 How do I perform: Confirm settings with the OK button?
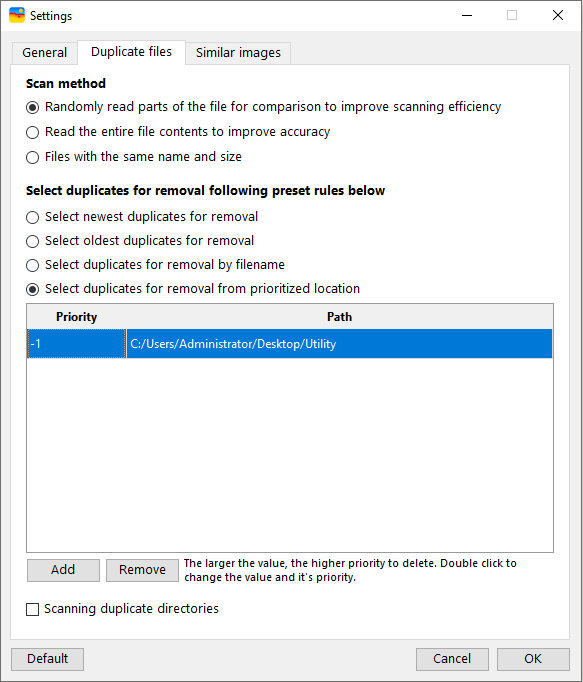click(x=533, y=659)
